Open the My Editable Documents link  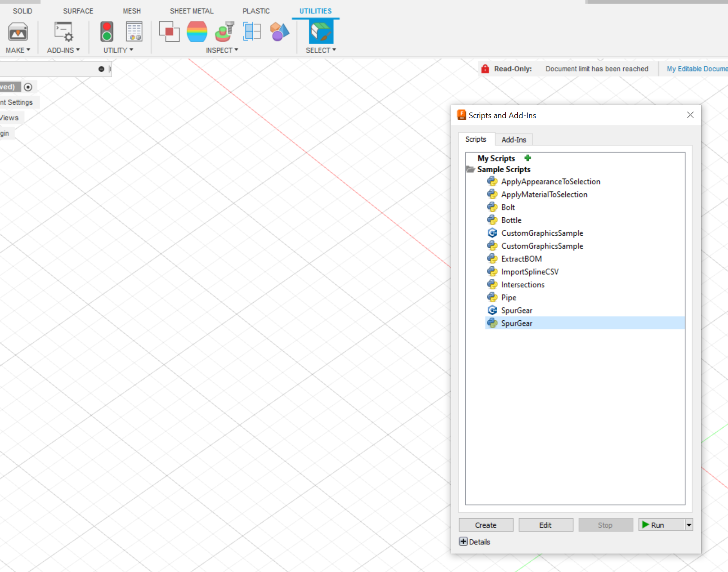[x=697, y=69]
